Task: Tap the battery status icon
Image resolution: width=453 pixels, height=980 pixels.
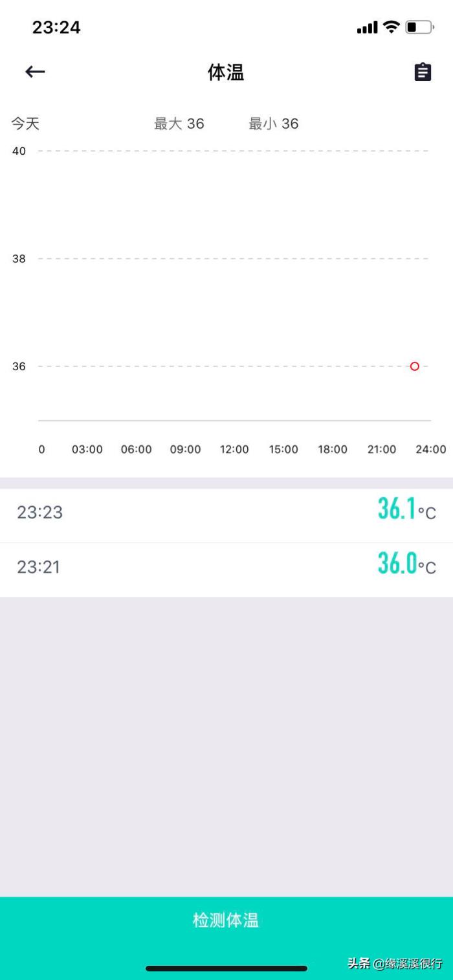Action: click(419, 27)
